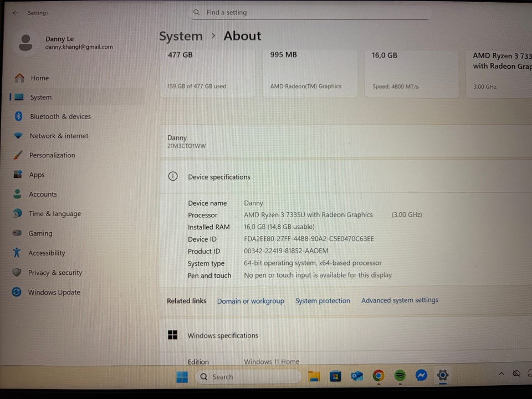Click the Danny Le account name
532x399 pixels.
pos(59,39)
